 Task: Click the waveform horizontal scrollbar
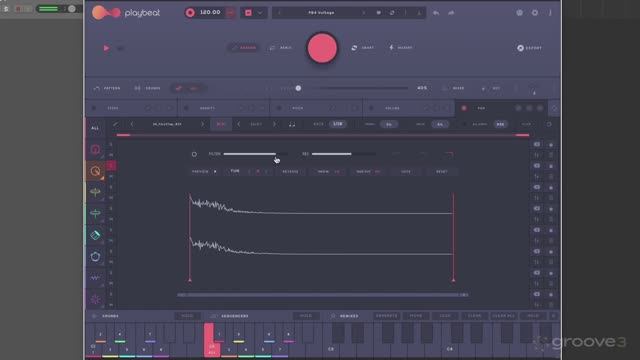(322, 295)
